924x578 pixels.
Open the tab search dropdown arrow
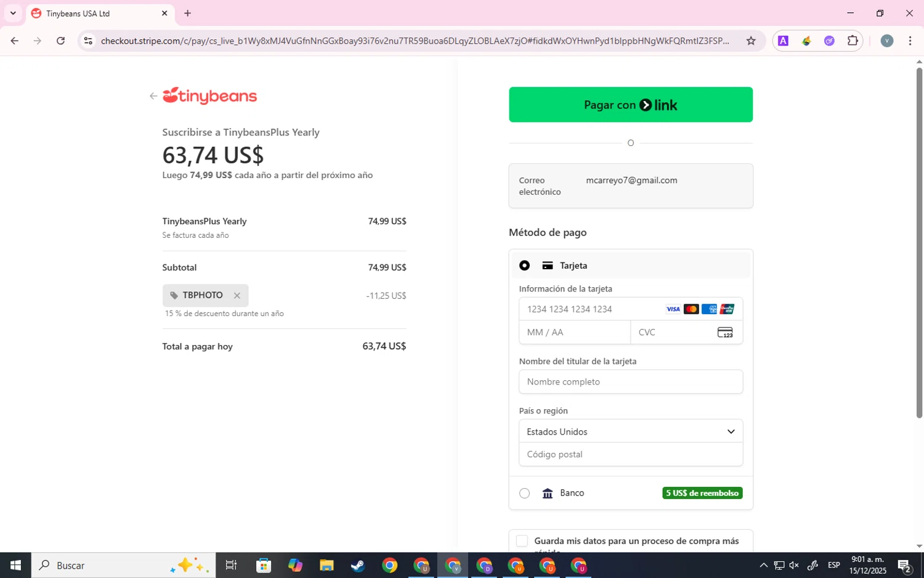point(13,13)
